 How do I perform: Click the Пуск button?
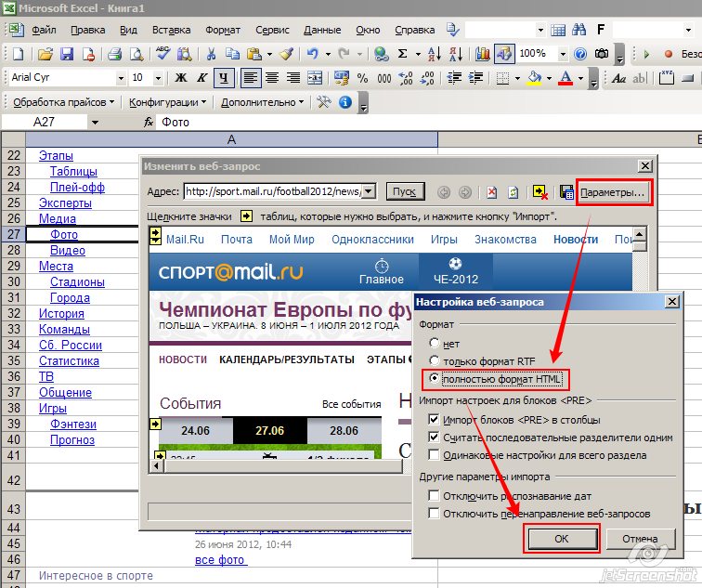(404, 191)
